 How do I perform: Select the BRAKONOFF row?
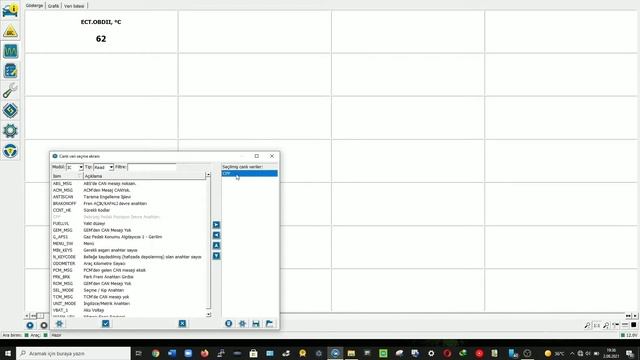coord(129,203)
